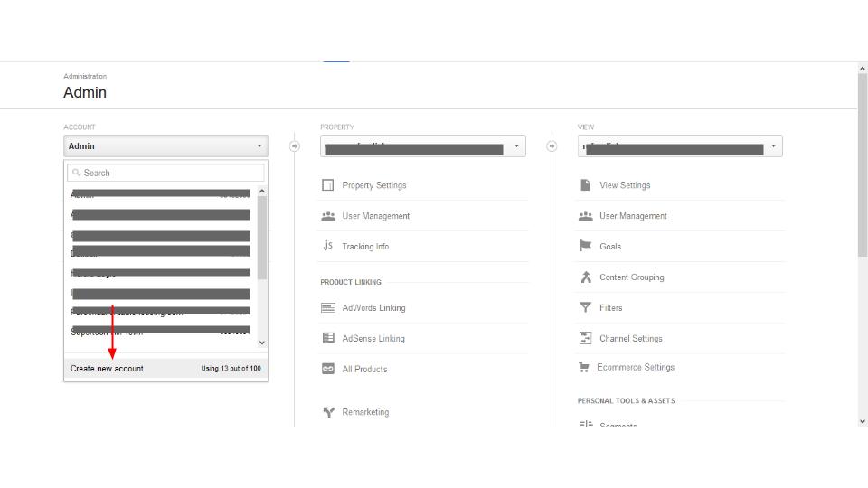The image size is (868, 488).
Task: Click the page vertical scrollbar thumb
Action: coord(863,164)
